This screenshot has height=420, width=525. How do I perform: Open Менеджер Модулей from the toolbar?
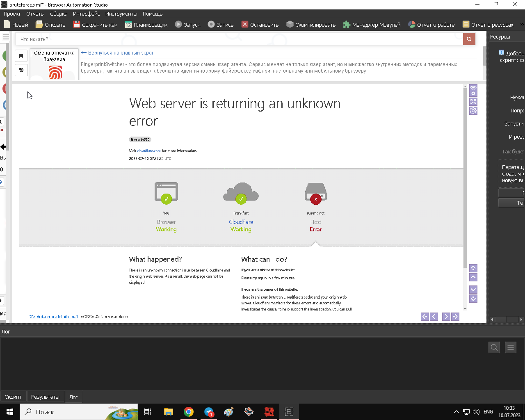coord(372,25)
